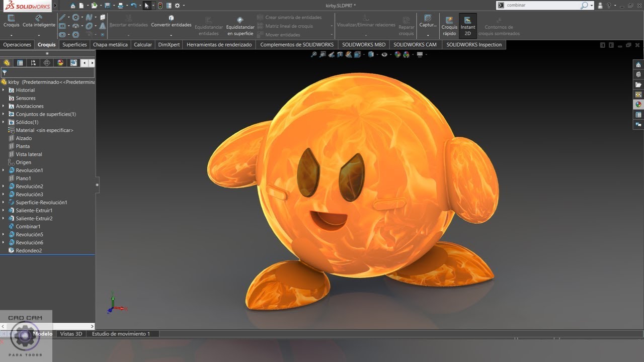Open the Captur... dropdown arrow
This screenshot has height=362, width=644.
click(x=428, y=35)
